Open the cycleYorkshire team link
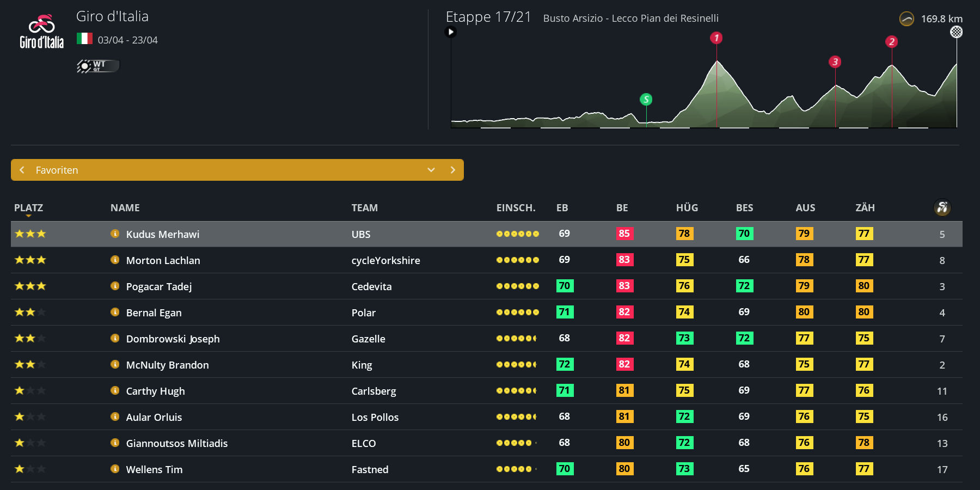Screen dimensions: 980x490 [x=385, y=260]
